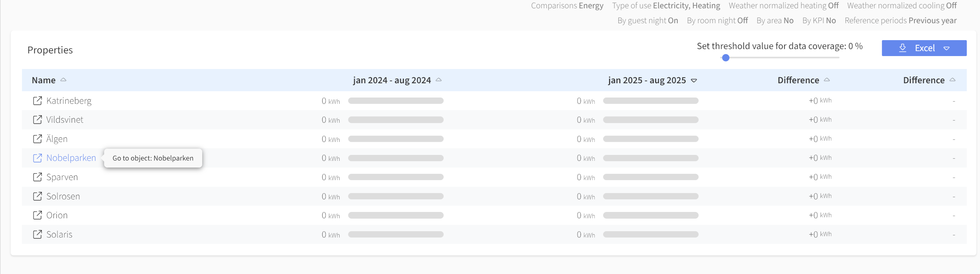The height and width of the screenshot is (274, 980).
Task: Expand the Excel export dropdown arrow
Action: tap(946, 48)
